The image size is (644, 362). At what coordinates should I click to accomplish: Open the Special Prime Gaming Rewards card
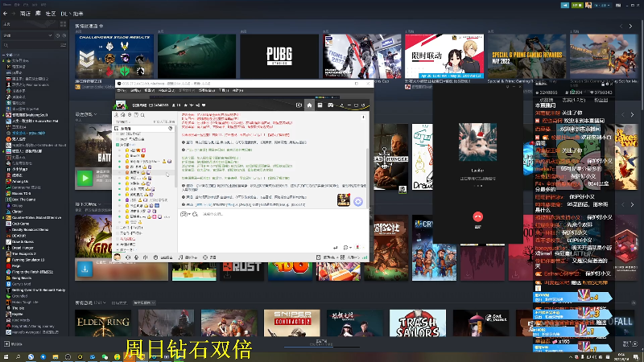click(x=527, y=56)
